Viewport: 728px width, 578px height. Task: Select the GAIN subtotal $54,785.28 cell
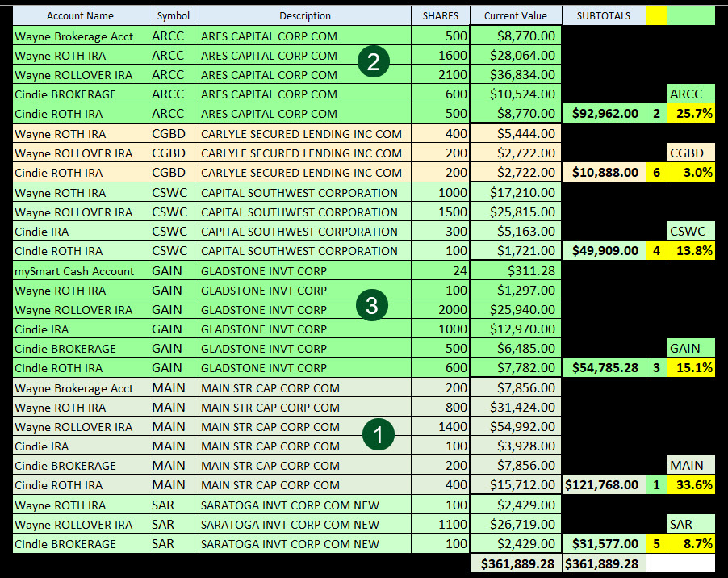(604, 368)
